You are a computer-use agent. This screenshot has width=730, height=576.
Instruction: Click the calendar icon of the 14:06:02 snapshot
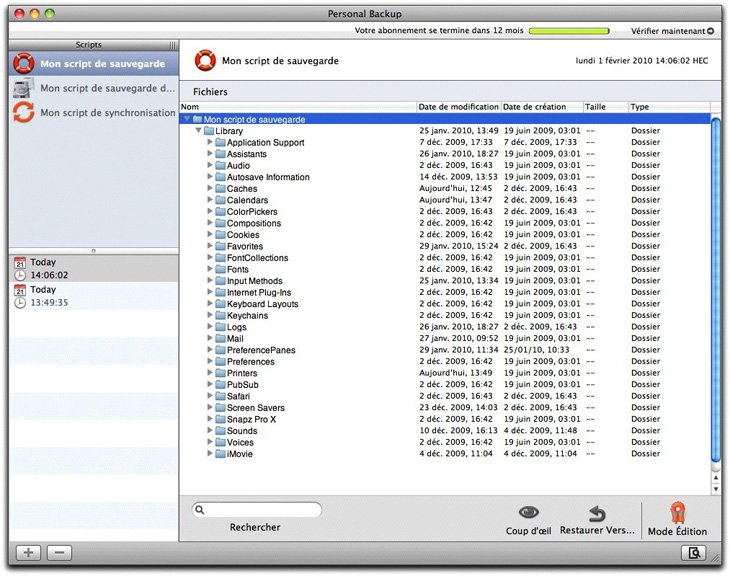(x=20, y=263)
